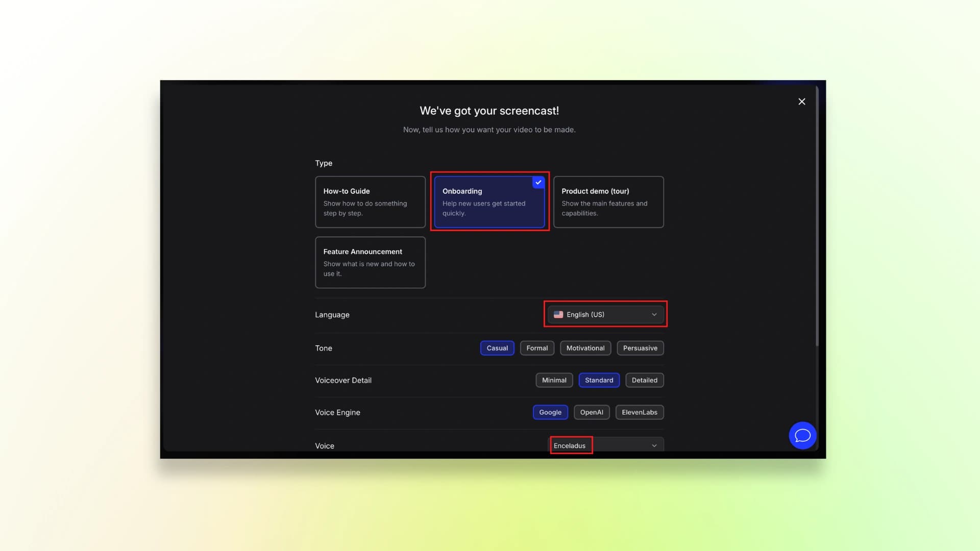Select the Casual tone chip

tap(497, 348)
